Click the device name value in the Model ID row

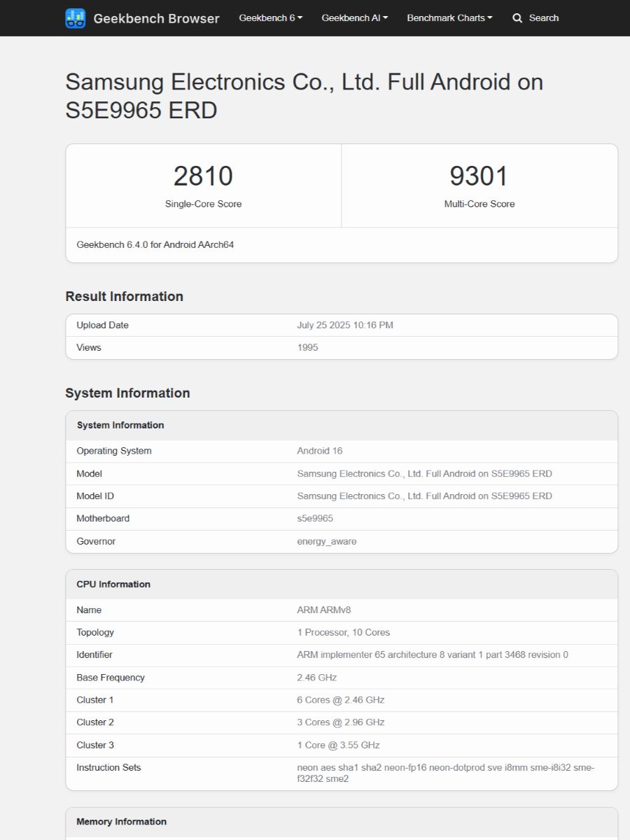pos(424,496)
